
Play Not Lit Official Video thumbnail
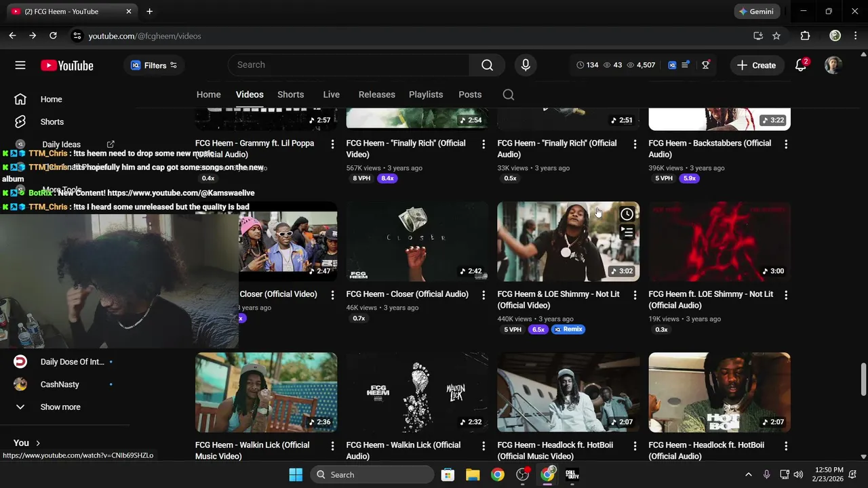[x=568, y=241]
